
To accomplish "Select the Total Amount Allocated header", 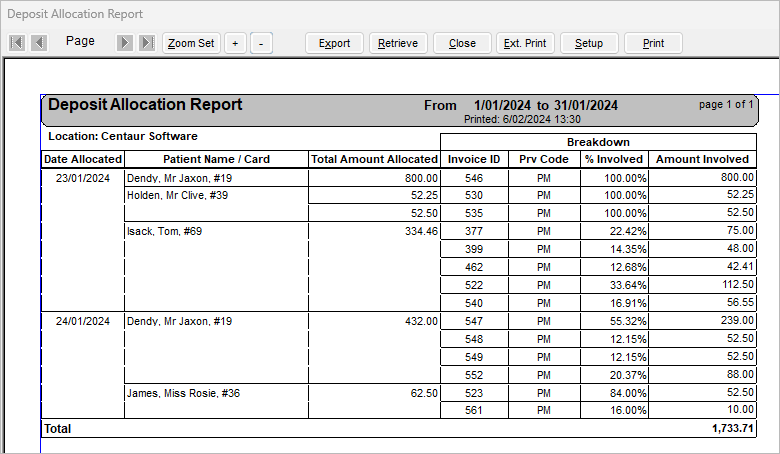I will (374, 159).
